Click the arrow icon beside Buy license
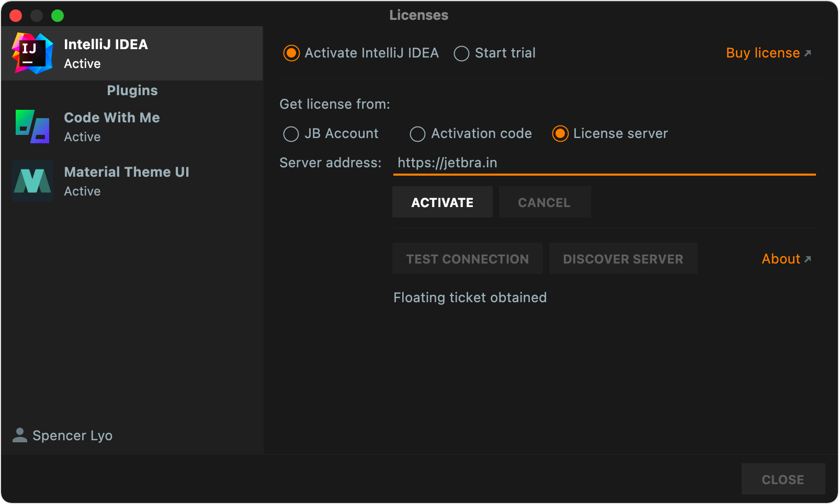Image resolution: width=839 pixels, height=504 pixels. 808,53
